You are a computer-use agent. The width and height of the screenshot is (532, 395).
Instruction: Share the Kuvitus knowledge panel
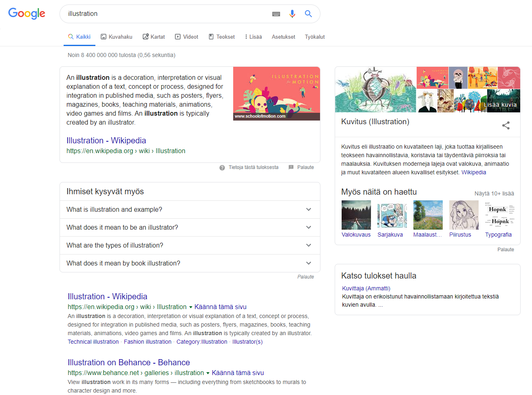pos(506,125)
